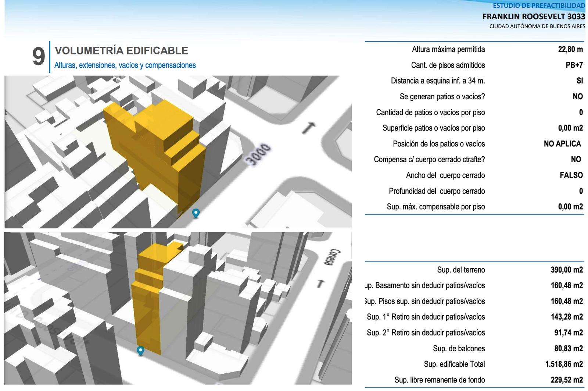Click the blue location pin in upper map
The height and width of the screenshot is (391, 588).
tap(196, 213)
